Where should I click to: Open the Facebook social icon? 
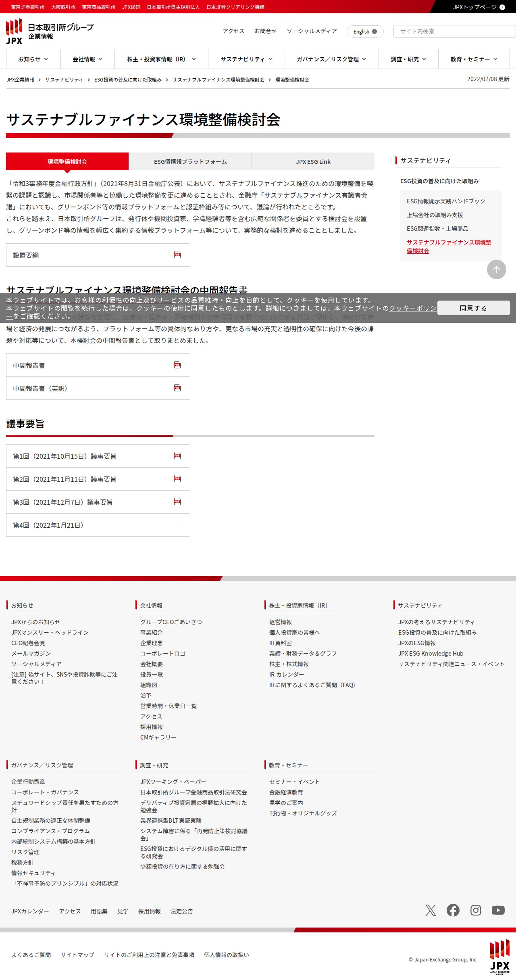pos(453,910)
